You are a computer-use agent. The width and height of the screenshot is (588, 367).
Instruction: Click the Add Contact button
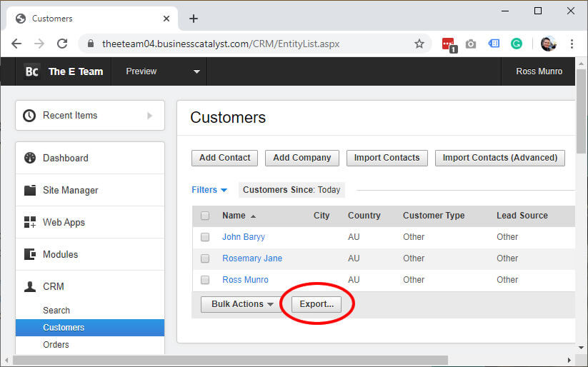[x=224, y=158]
